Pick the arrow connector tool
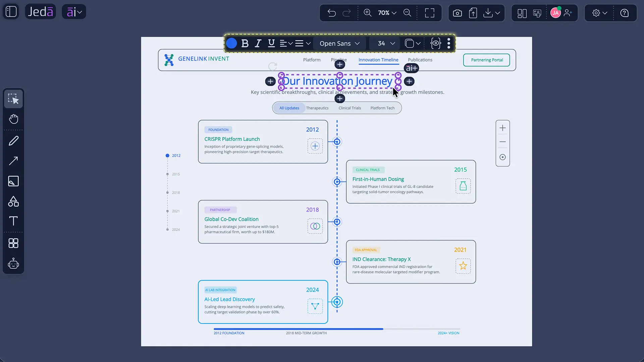 click(x=13, y=161)
